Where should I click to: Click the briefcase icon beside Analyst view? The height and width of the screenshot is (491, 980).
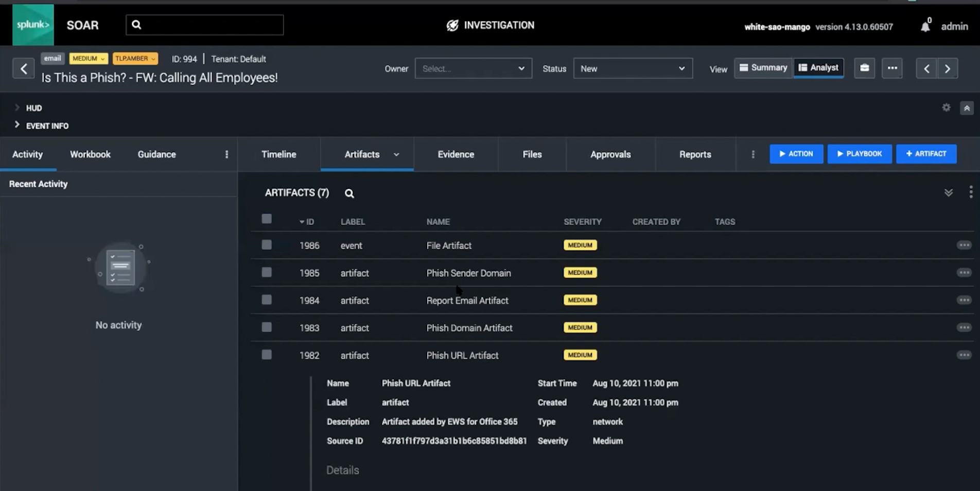(x=864, y=68)
